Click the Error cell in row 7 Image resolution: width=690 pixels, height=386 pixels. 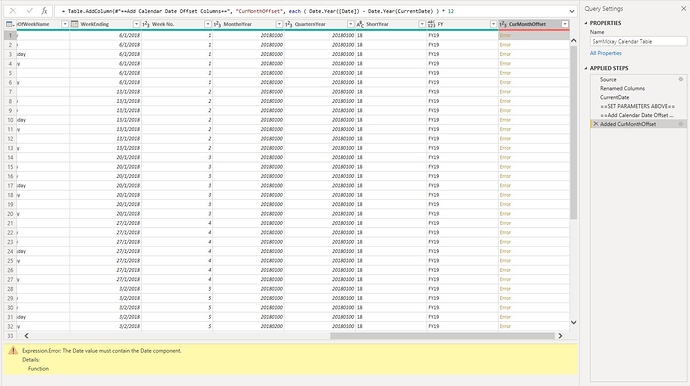pos(534,92)
